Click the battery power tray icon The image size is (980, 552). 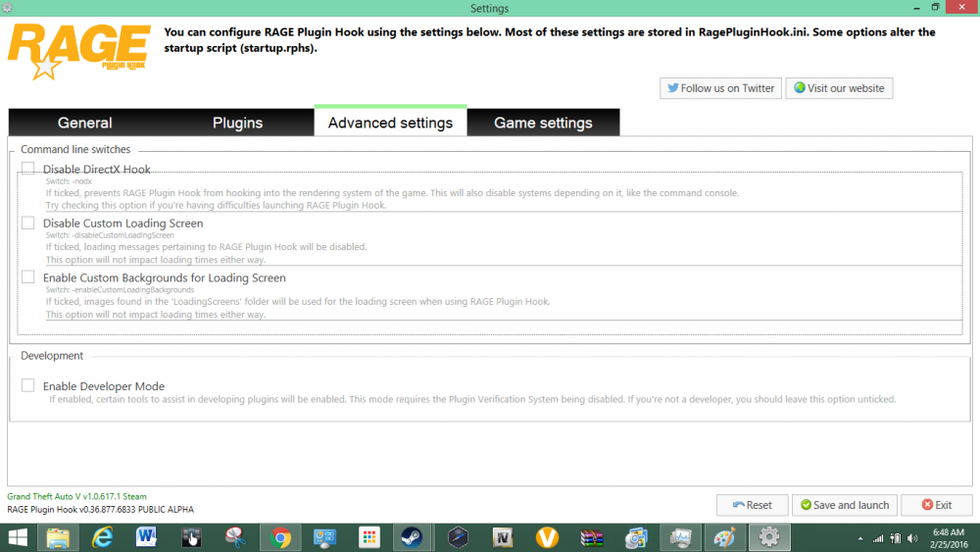click(x=896, y=538)
